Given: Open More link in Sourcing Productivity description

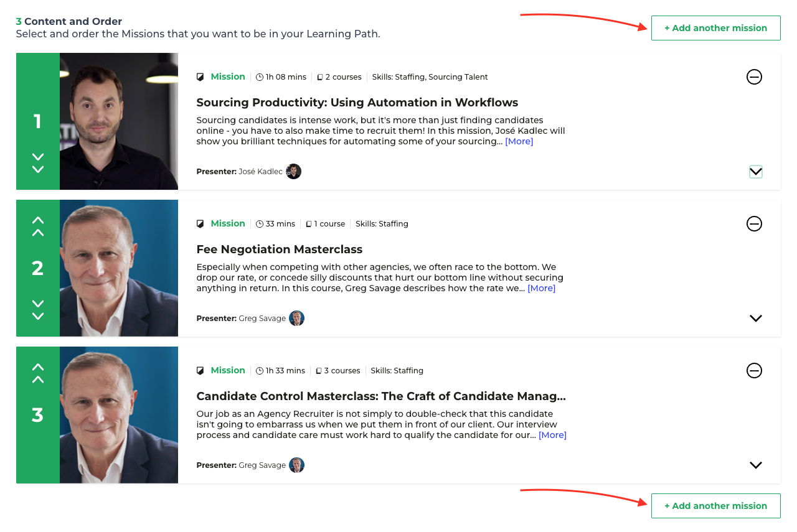Looking at the screenshot, I should (519, 142).
